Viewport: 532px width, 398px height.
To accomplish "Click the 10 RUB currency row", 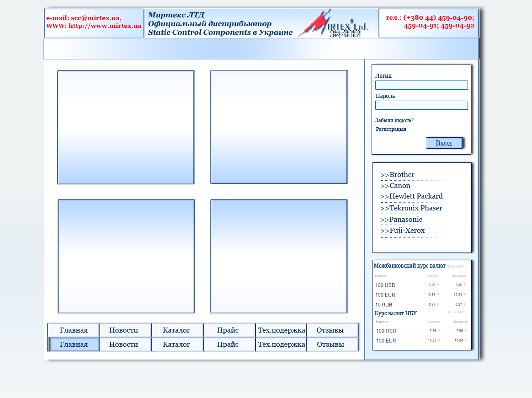I will [x=421, y=305].
